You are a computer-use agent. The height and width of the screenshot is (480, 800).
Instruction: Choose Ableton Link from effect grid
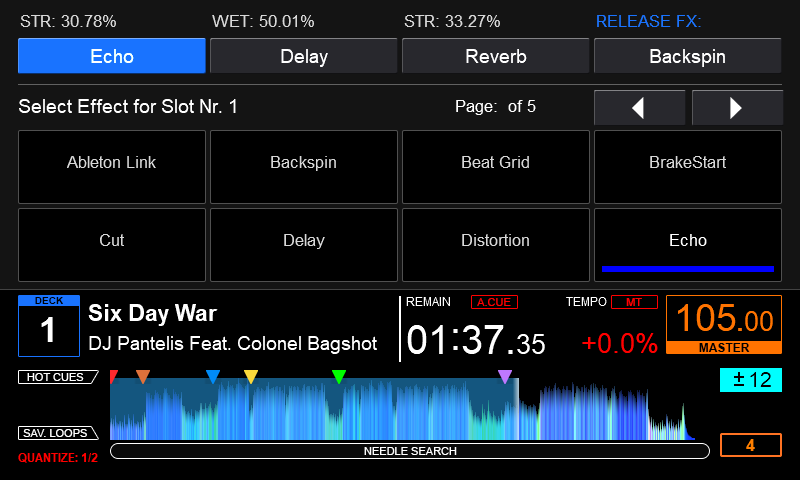[x=112, y=167]
